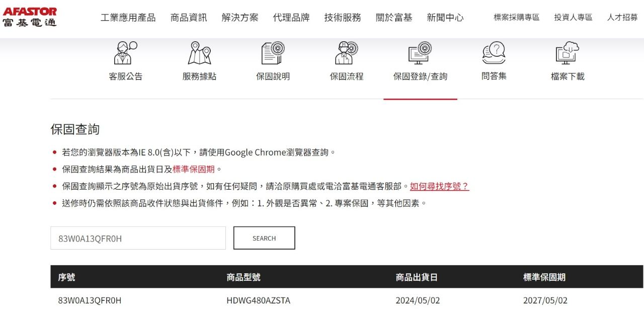Open 關於富基 in the navigation bar

394,18
